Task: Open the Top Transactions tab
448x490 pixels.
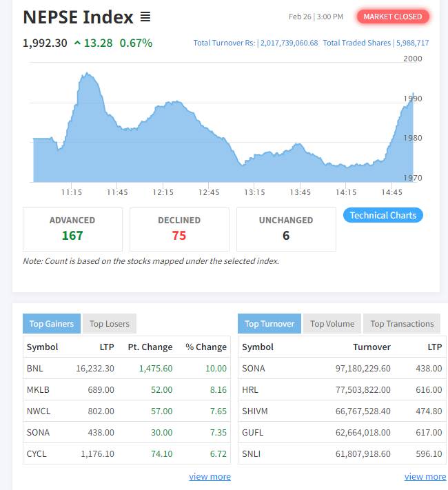Action: click(402, 324)
